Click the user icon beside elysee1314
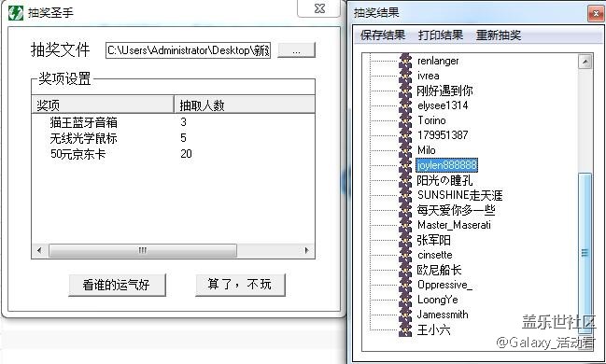The width and height of the screenshot is (606, 364). [x=405, y=105]
